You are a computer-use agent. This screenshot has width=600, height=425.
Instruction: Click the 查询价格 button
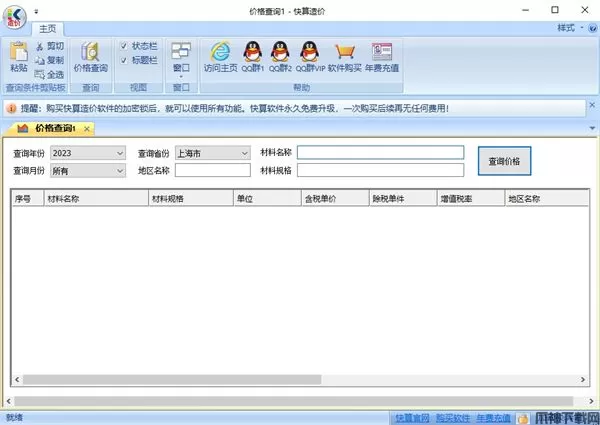[x=505, y=161]
